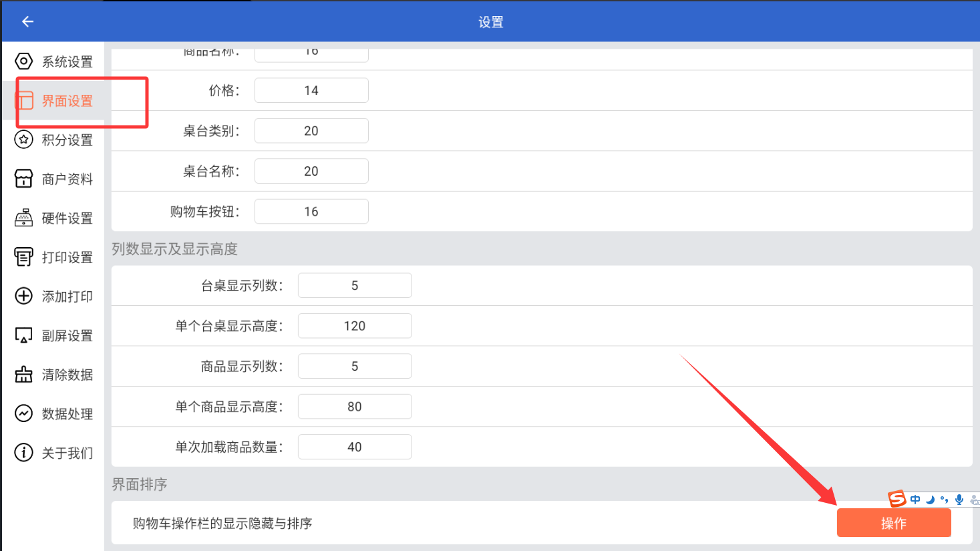Edit 单个台桌显示高度 value 120
The width and height of the screenshot is (980, 551).
355,326
